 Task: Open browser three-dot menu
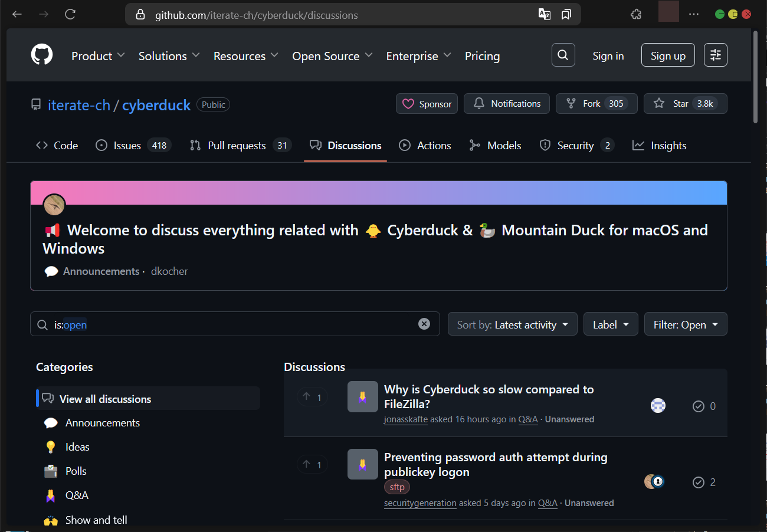[x=694, y=14]
